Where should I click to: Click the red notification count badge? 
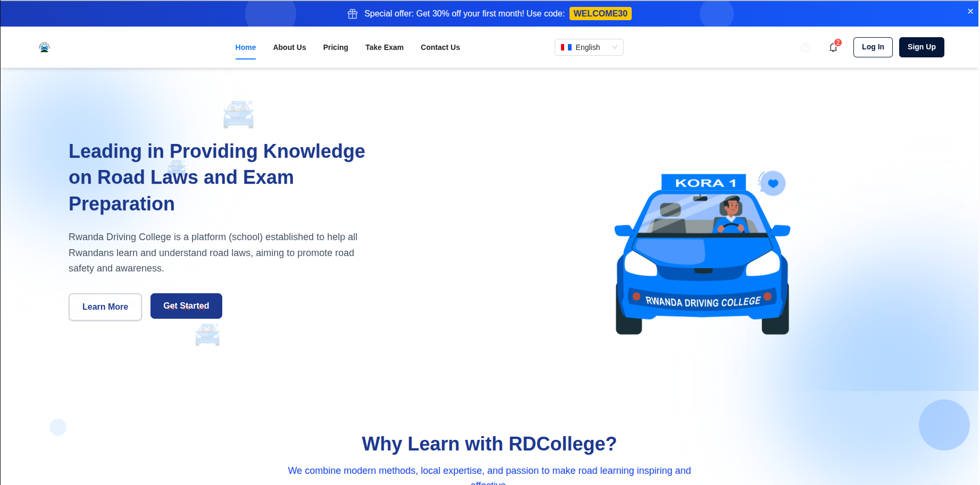tap(838, 42)
